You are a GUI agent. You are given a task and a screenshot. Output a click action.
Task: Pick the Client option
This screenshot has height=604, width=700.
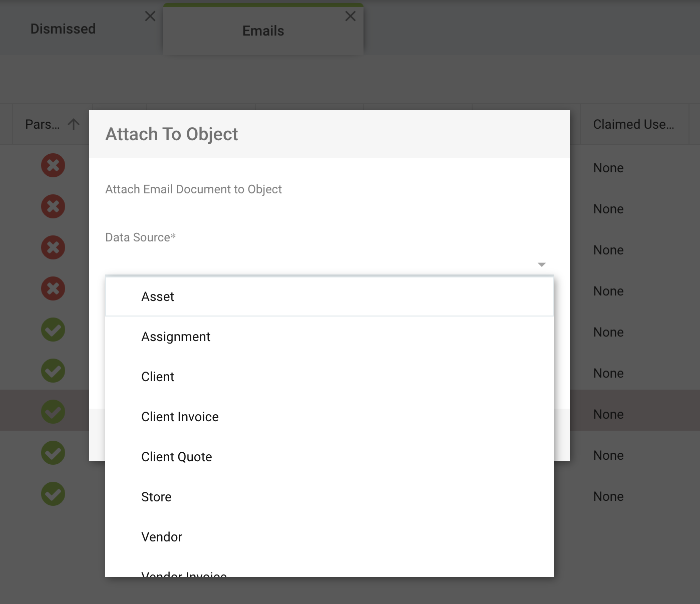tap(158, 377)
